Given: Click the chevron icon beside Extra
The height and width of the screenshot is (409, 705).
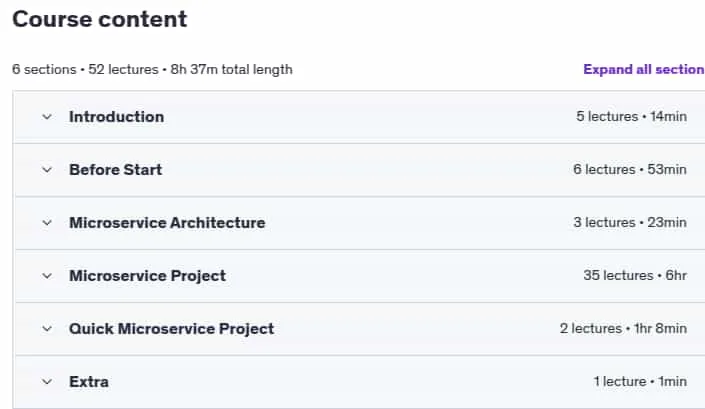Looking at the screenshot, I should 47,382.
